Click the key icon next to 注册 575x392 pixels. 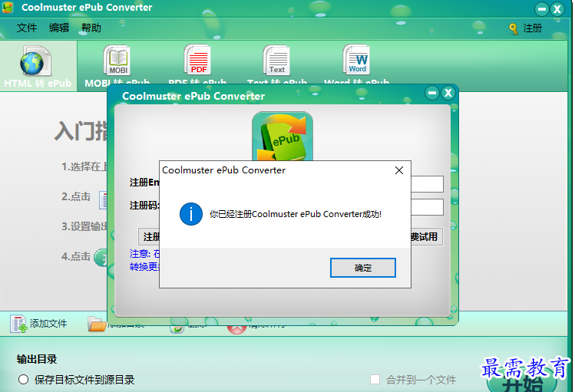514,28
